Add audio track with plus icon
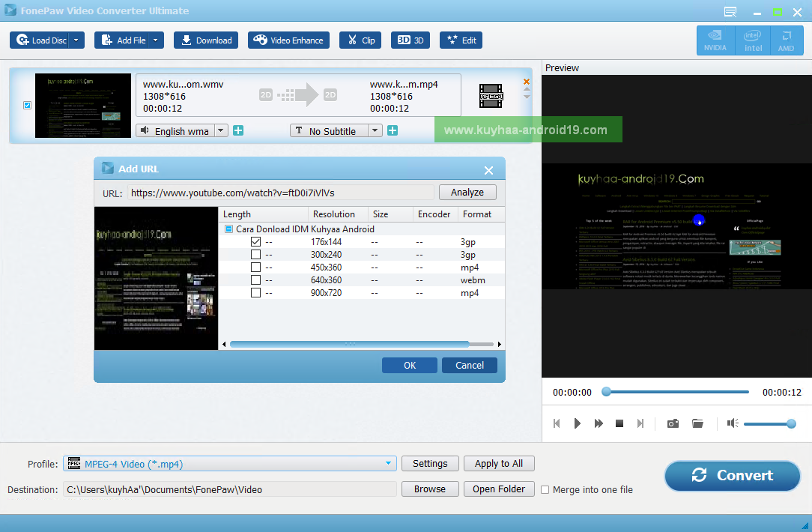This screenshot has width=812, height=532. coord(238,130)
